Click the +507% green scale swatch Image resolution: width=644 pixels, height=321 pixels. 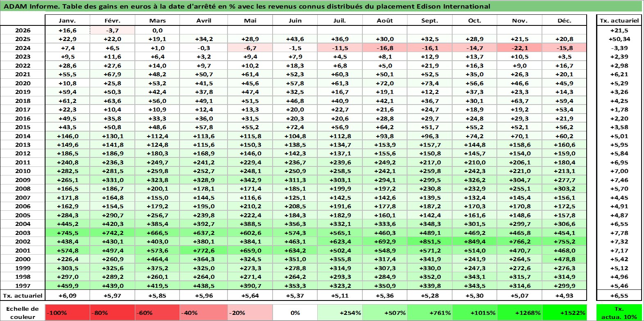(x=385, y=313)
